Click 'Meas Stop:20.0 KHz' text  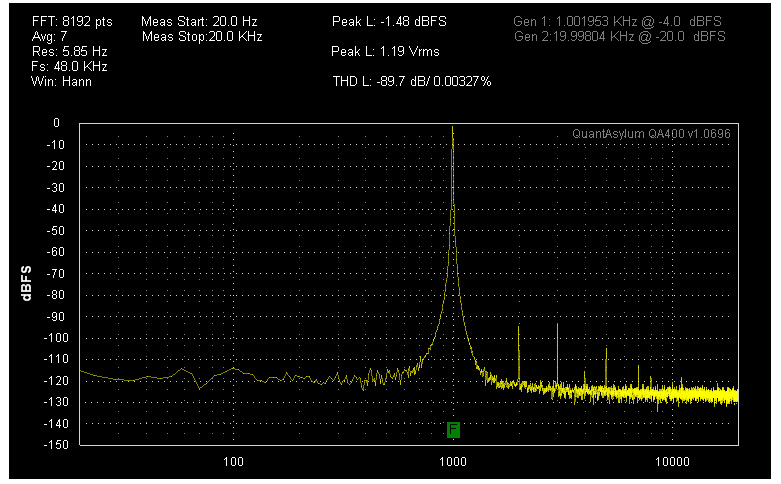[x=202, y=36]
